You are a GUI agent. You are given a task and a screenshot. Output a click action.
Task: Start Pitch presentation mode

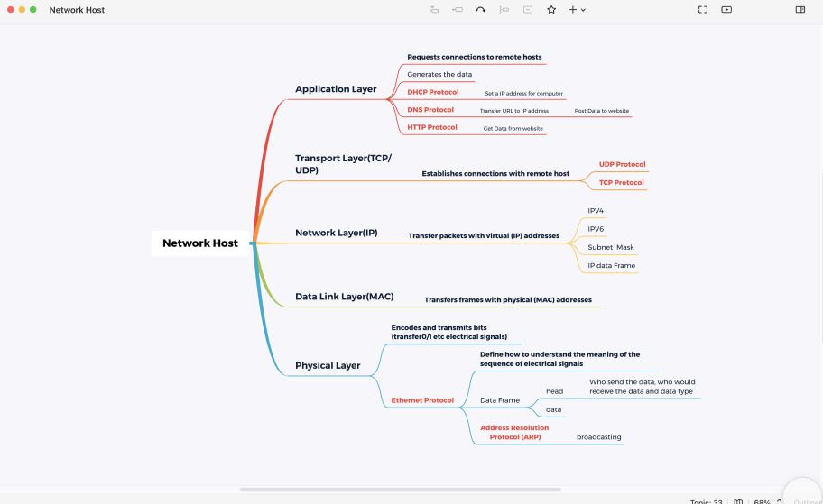tap(726, 10)
